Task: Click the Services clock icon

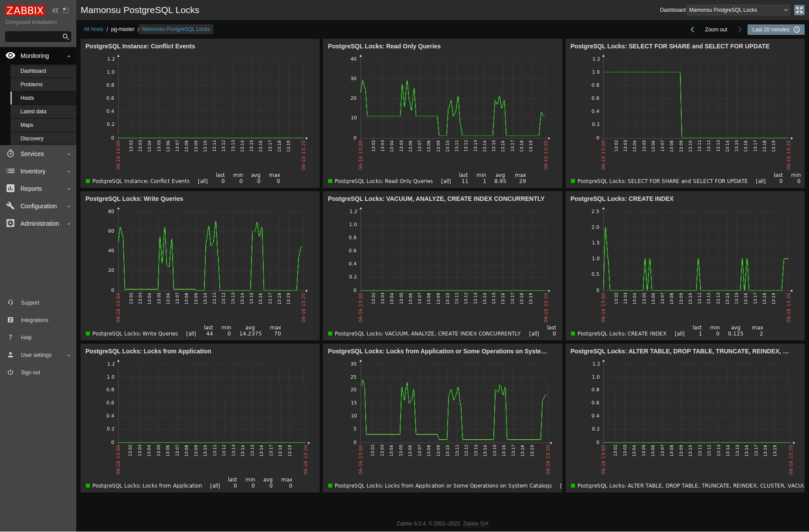Action: pos(10,154)
